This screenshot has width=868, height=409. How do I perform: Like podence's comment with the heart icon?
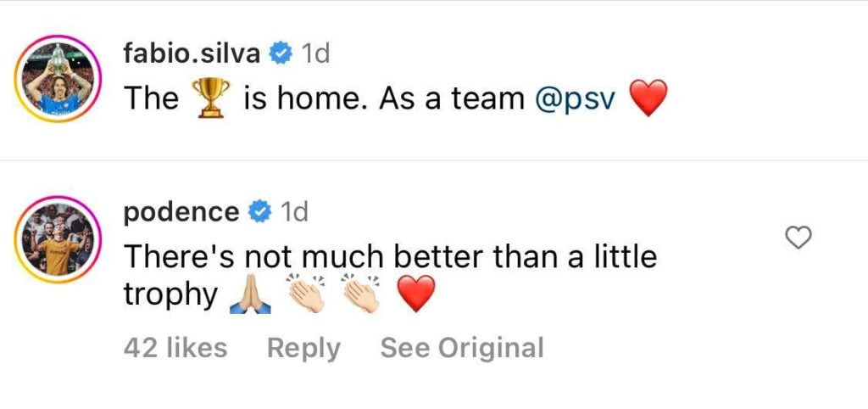798,239
